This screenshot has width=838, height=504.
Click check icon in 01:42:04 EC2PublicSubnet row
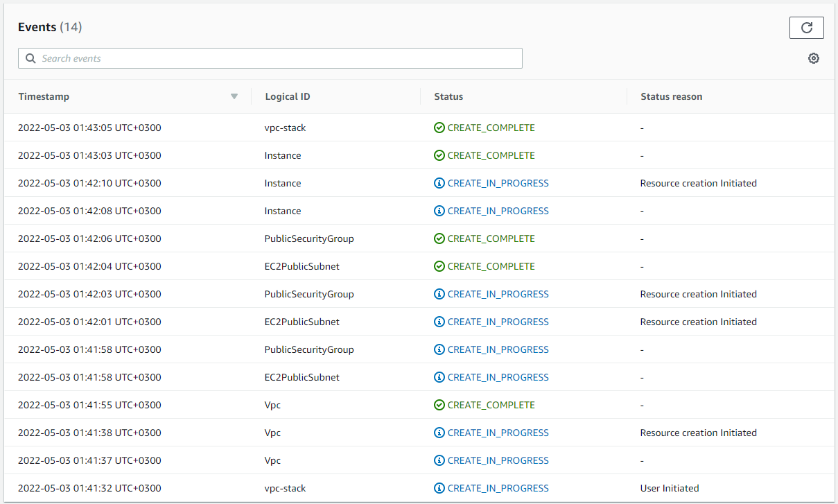tap(439, 266)
